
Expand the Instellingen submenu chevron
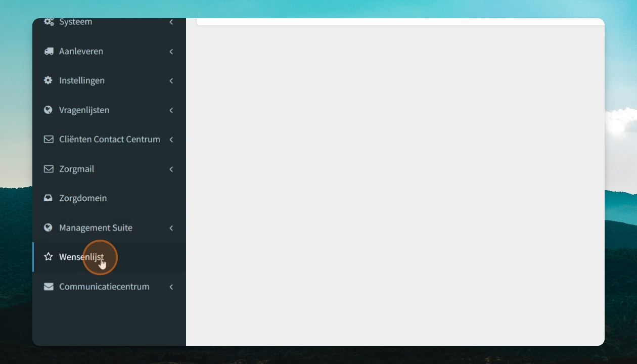171,81
